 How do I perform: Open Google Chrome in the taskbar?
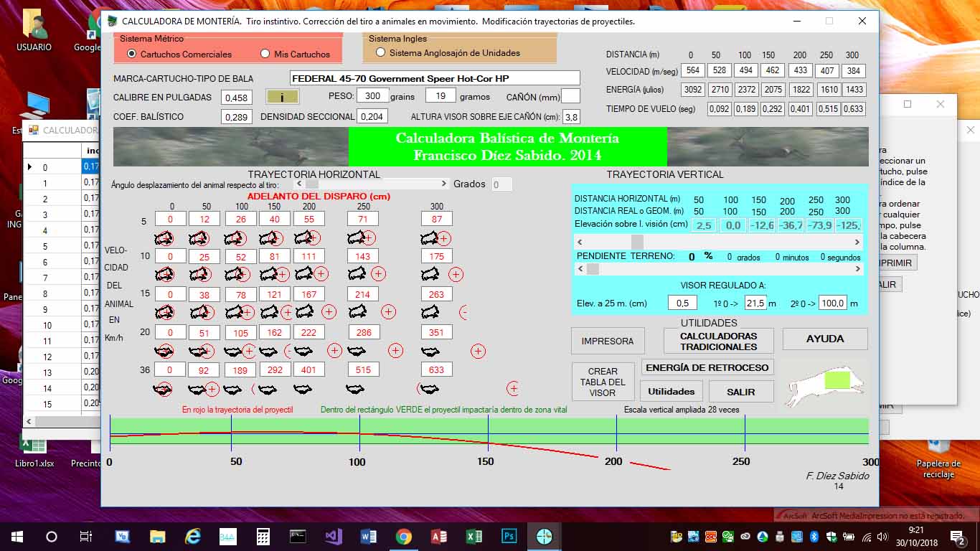(x=403, y=536)
